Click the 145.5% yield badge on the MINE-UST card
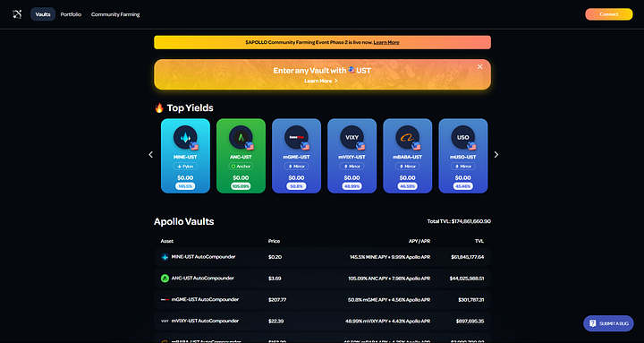Viewport: 644px width, 343px height. pos(185,186)
